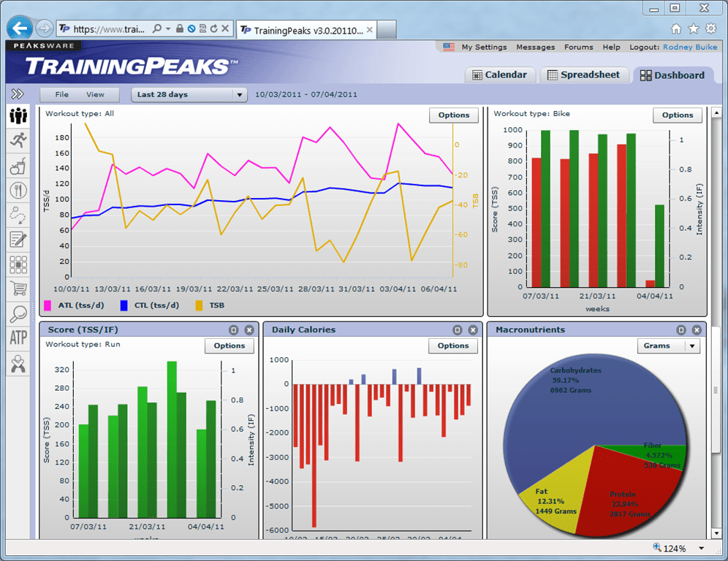Open the Help link
The image size is (728, 561).
click(612, 47)
